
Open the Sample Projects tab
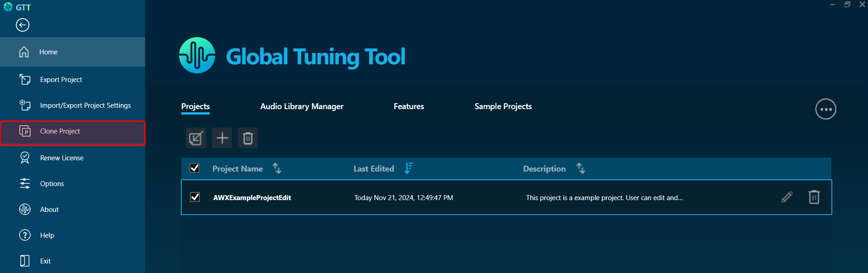[503, 106]
